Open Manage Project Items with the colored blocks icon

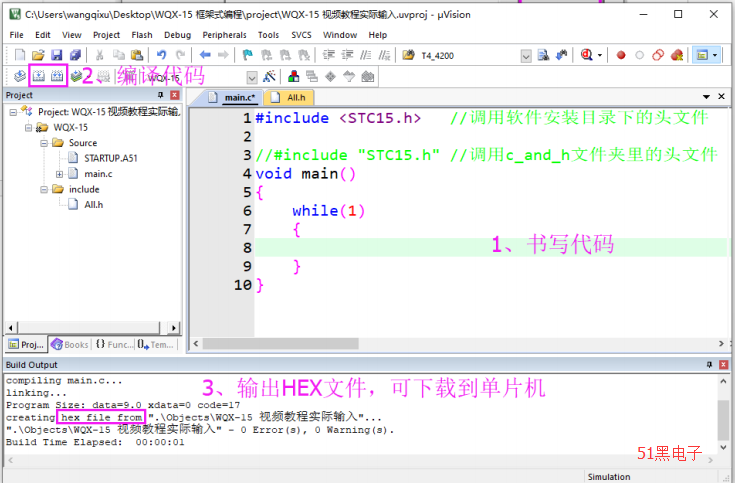click(x=294, y=76)
